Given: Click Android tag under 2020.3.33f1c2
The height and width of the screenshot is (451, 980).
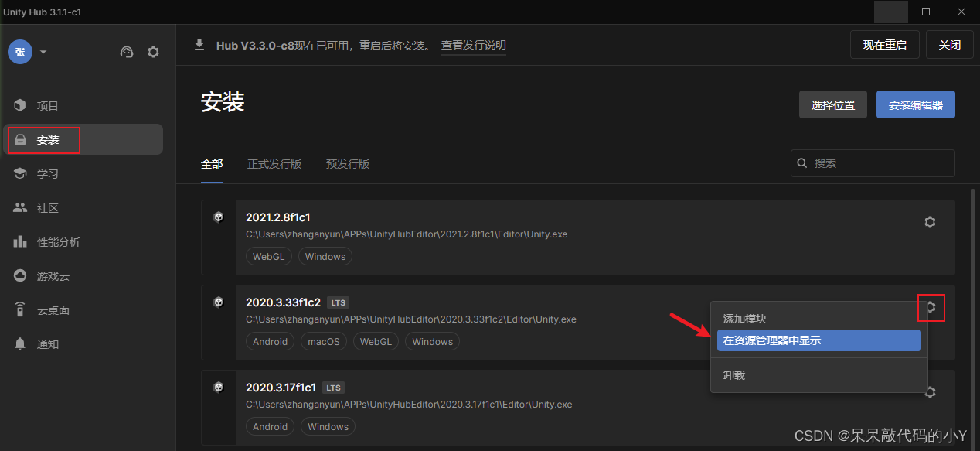Looking at the screenshot, I should click(x=271, y=342).
